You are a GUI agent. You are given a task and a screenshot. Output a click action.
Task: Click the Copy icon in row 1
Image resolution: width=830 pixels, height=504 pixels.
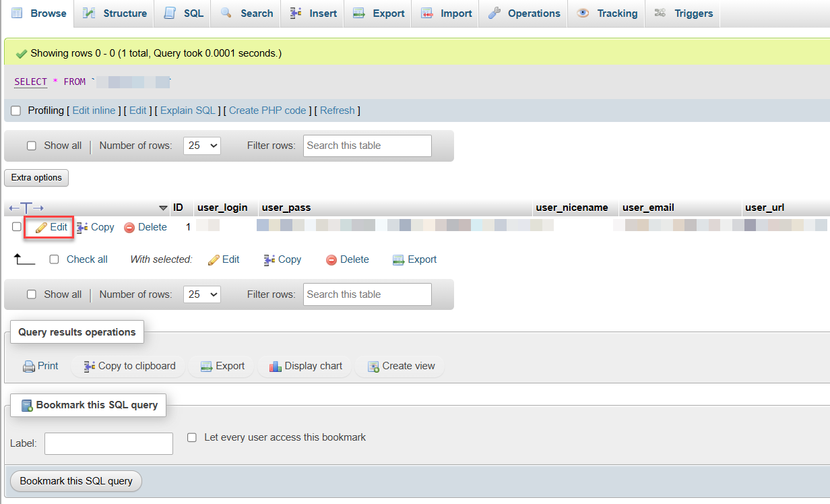pos(82,228)
